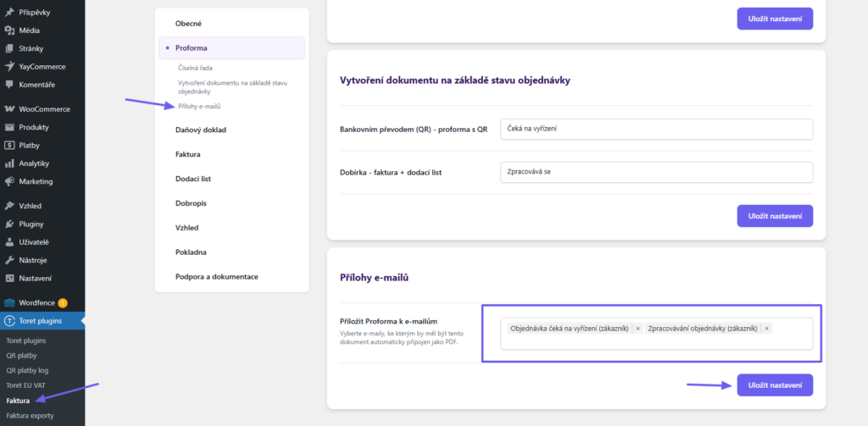Click the Wordfence notification badge
This screenshot has height=426, width=868.
tap(63, 302)
